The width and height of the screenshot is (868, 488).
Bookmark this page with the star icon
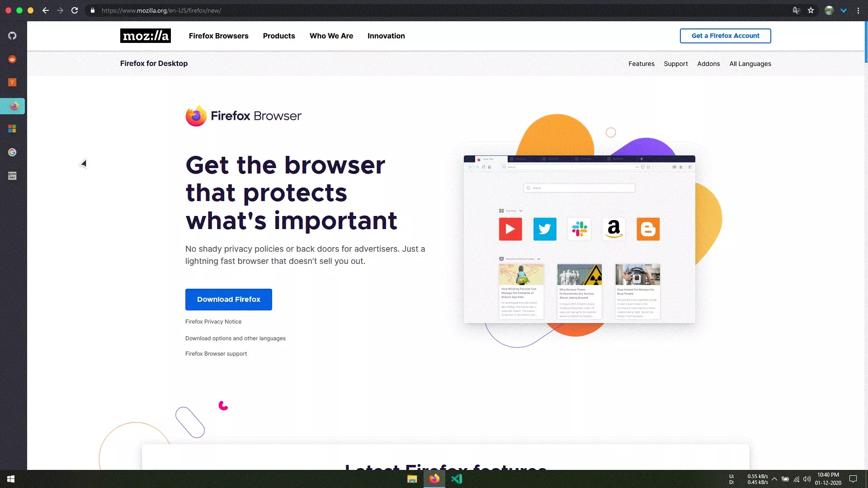click(x=811, y=10)
